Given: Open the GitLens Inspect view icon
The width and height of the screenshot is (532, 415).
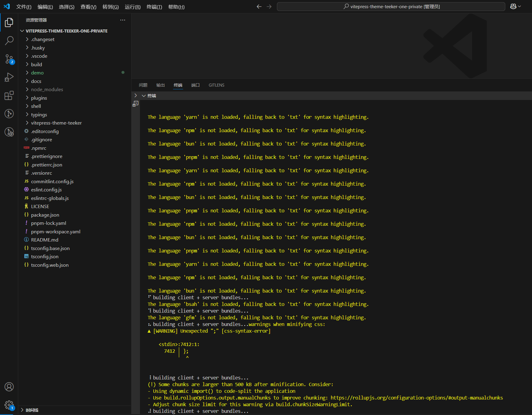Looking at the screenshot, I should pyautogui.click(x=9, y=132).
